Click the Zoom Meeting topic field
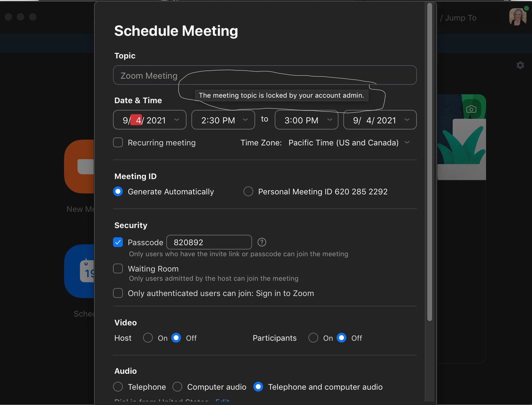Viewport: 532px width, 405px height. click(265, 75)
